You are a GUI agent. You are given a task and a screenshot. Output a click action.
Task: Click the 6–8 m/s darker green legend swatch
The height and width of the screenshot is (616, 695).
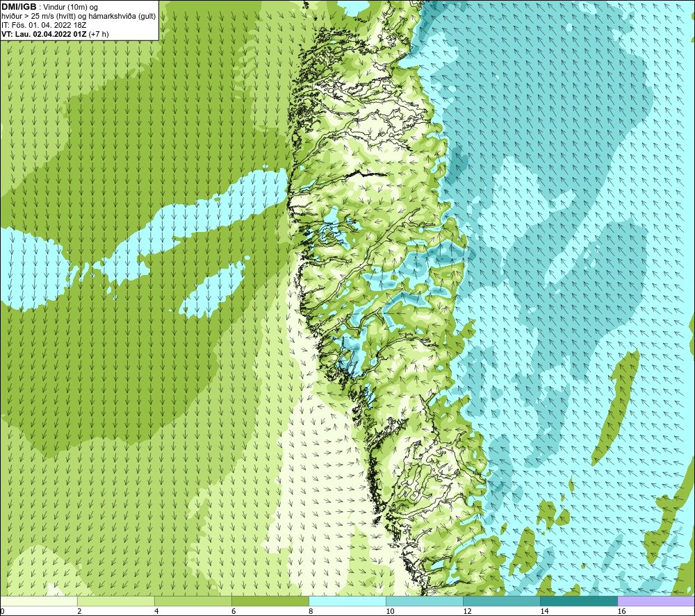point(270,601)
